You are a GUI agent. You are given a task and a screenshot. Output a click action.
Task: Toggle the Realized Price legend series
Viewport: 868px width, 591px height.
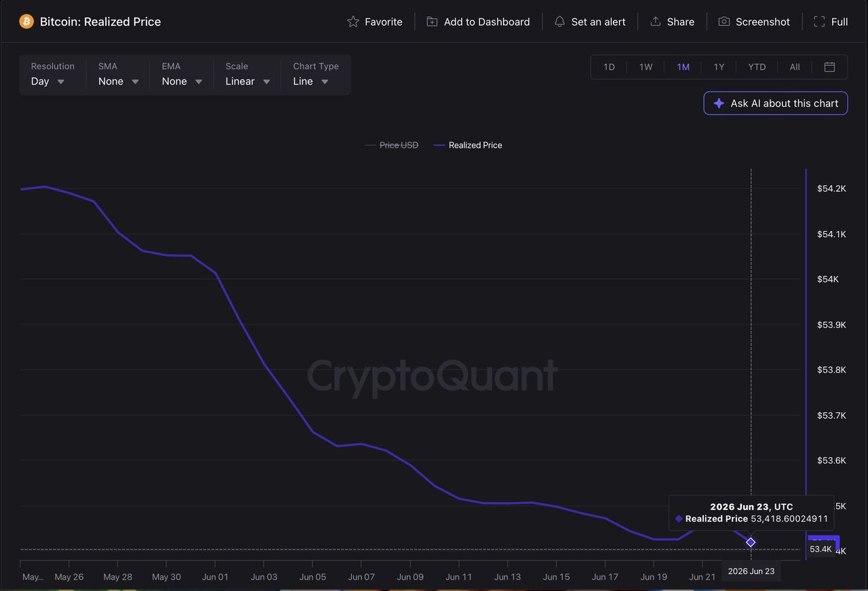(468, 145)
